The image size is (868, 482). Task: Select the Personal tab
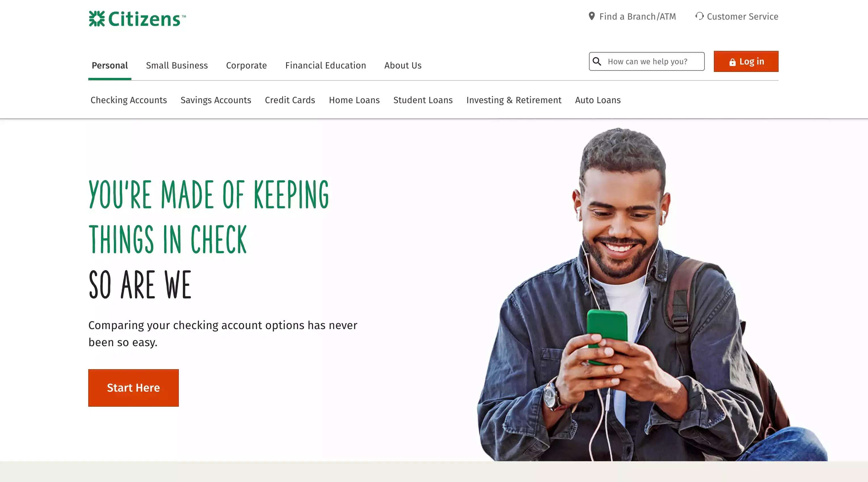click(110, 65)
